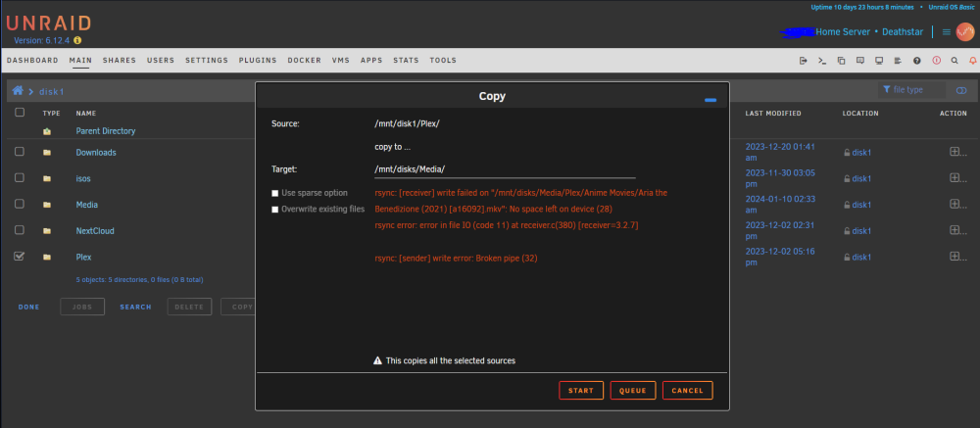The image size is (980, 428).
Task: Enable the Use sparse option checkbox
Action: click(275, 194)
